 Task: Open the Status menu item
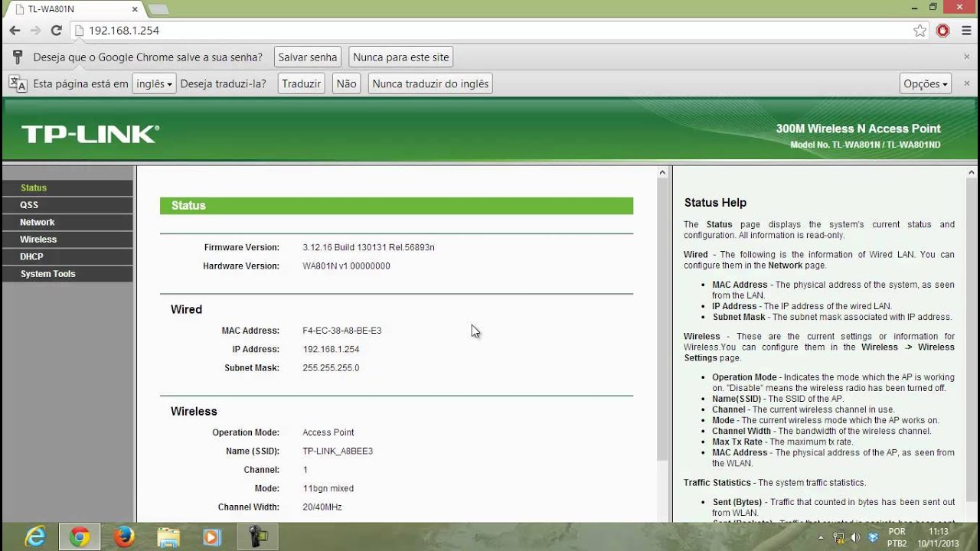(67, 187)
